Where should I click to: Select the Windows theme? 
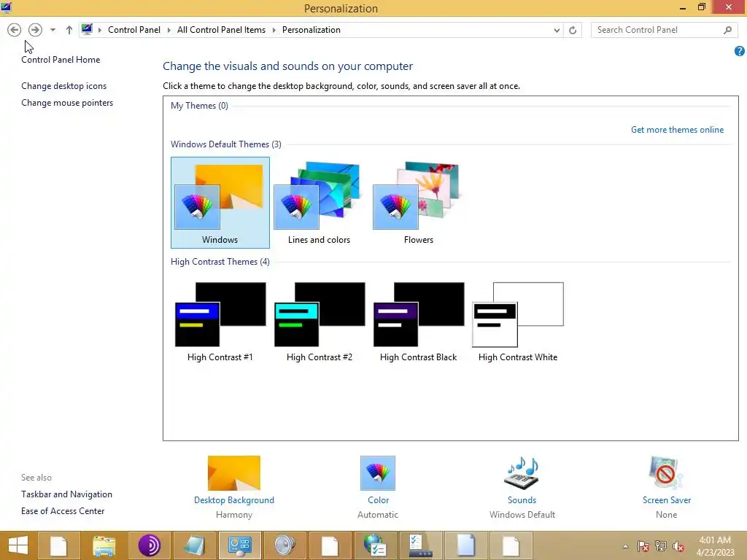pos(220,203)
